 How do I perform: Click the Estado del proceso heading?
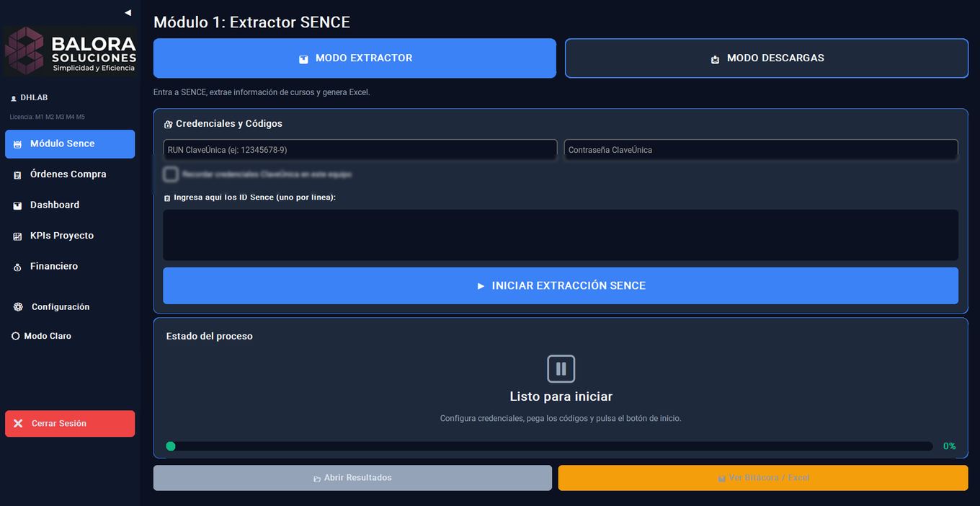(210, 337)
